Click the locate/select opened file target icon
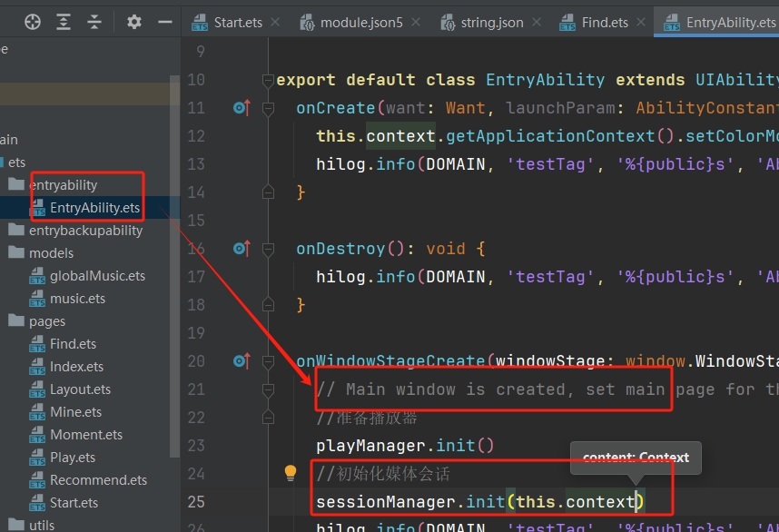The image size is (779, 532). 33,22
